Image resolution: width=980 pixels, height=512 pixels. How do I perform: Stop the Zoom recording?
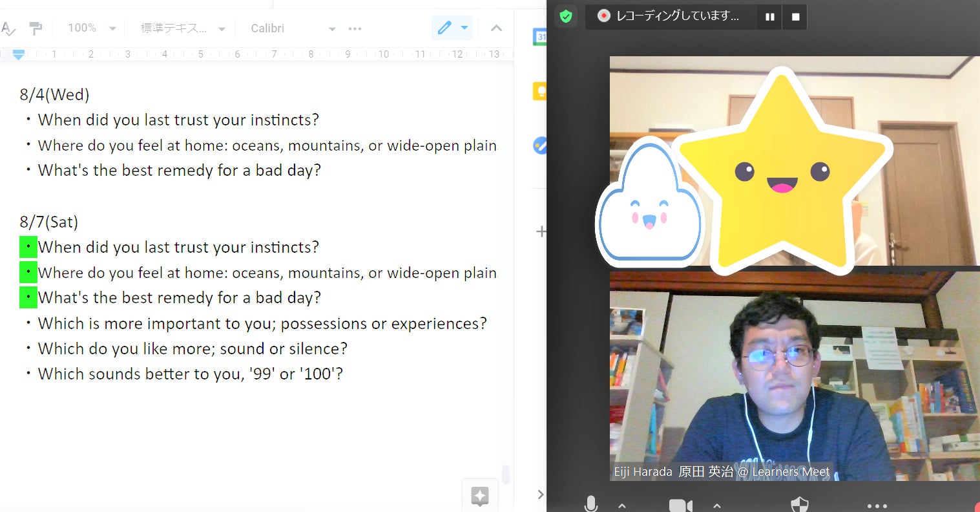[795, 17]
